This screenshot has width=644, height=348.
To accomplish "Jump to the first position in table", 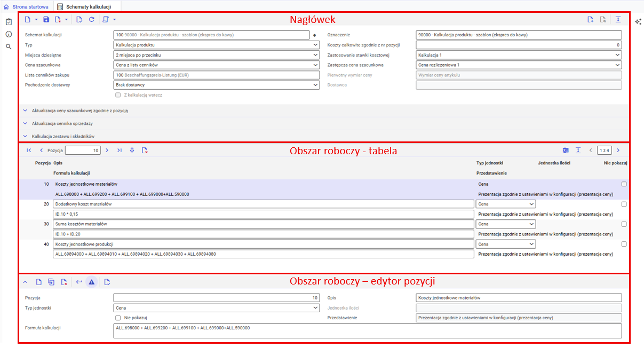I will (29, 151).
